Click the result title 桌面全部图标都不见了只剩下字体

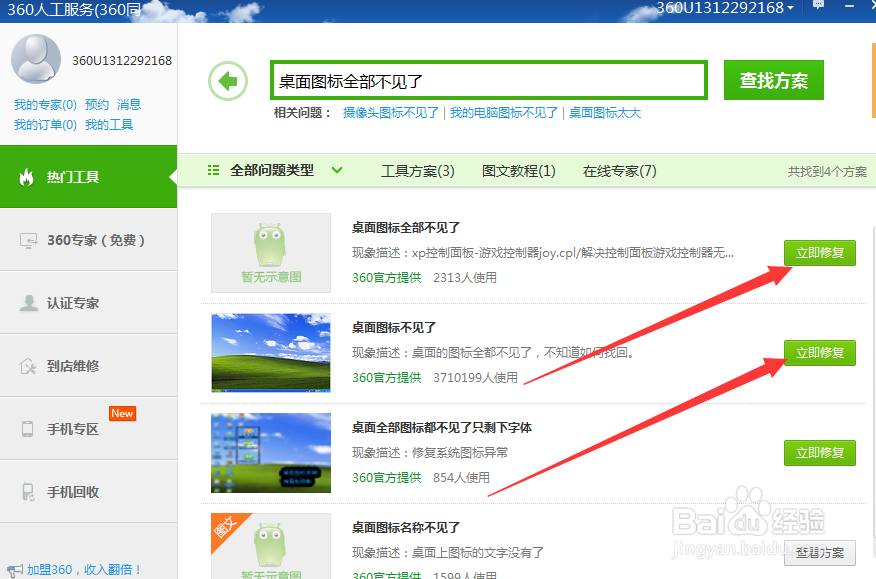click(x=441, y=428)
